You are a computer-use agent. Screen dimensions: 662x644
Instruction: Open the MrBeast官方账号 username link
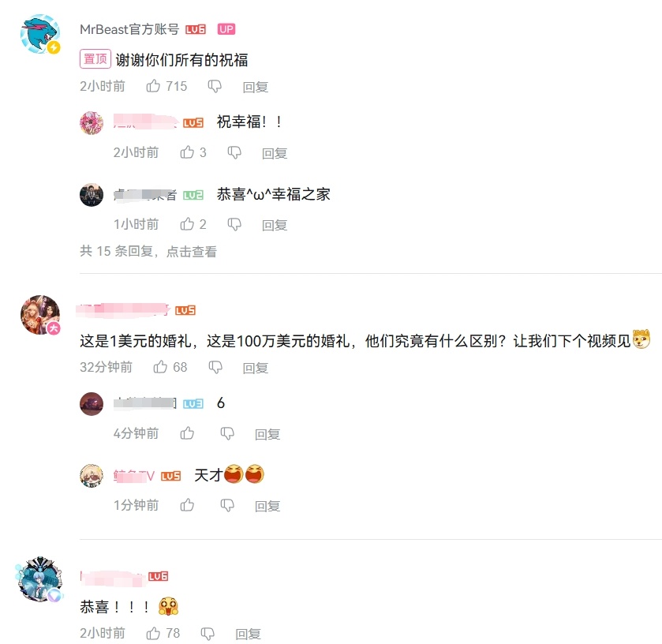(x=129, y=29)
